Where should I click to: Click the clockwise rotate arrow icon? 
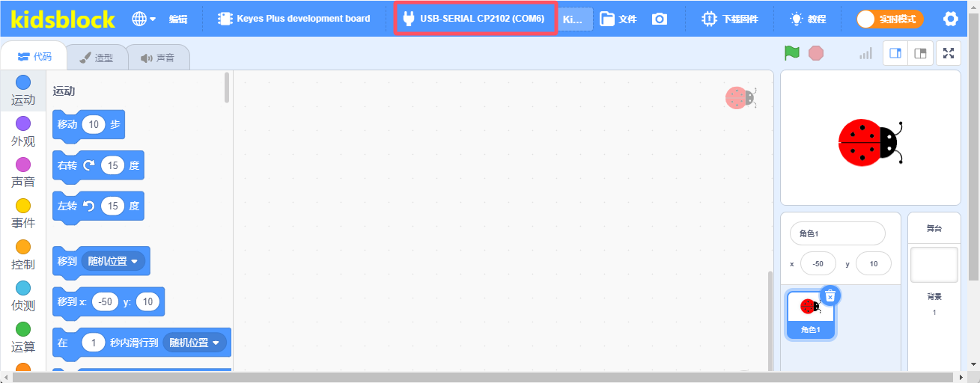89,165
